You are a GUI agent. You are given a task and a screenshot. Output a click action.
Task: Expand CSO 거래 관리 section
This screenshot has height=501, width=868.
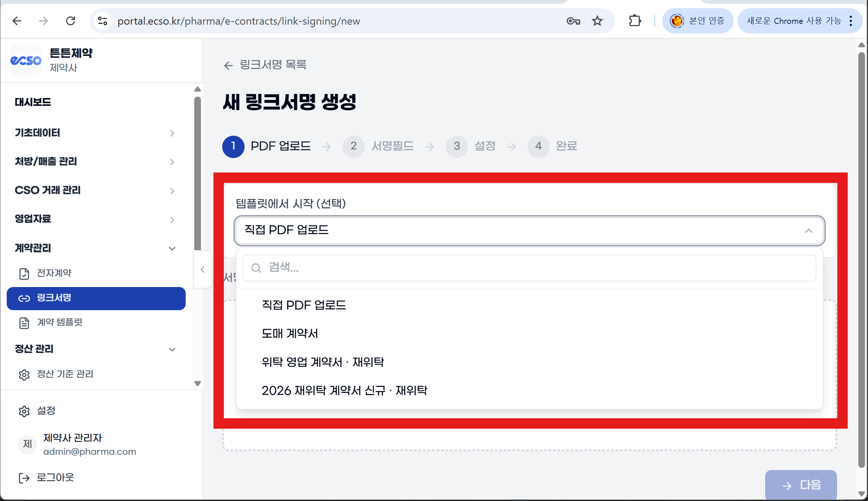(x=172, y=191)
